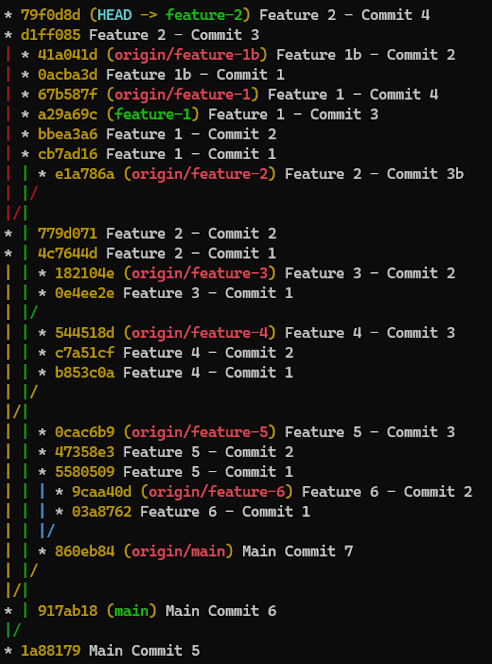The width and height of the screenshot is (492, 664).
Task: Select text 'Feature 6 - Commit 1'
Action: [x=225, y=512]
